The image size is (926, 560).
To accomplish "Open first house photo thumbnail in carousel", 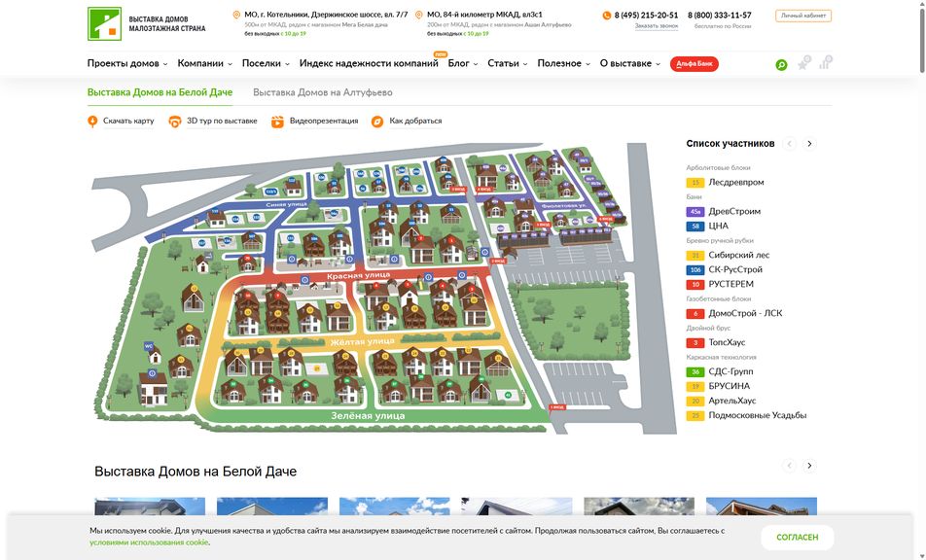I will pos(150,507).
